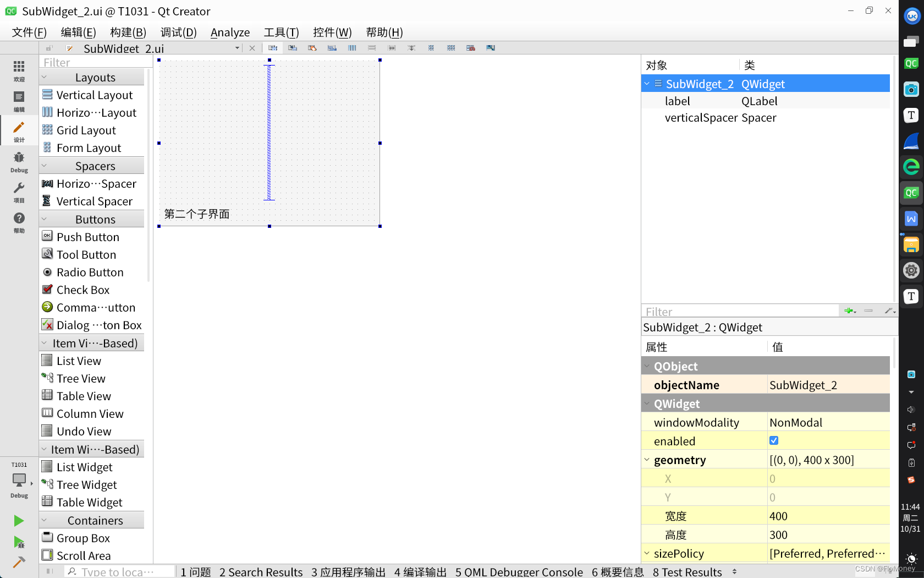Click the green Run button
924x578 pixels.
18,521
